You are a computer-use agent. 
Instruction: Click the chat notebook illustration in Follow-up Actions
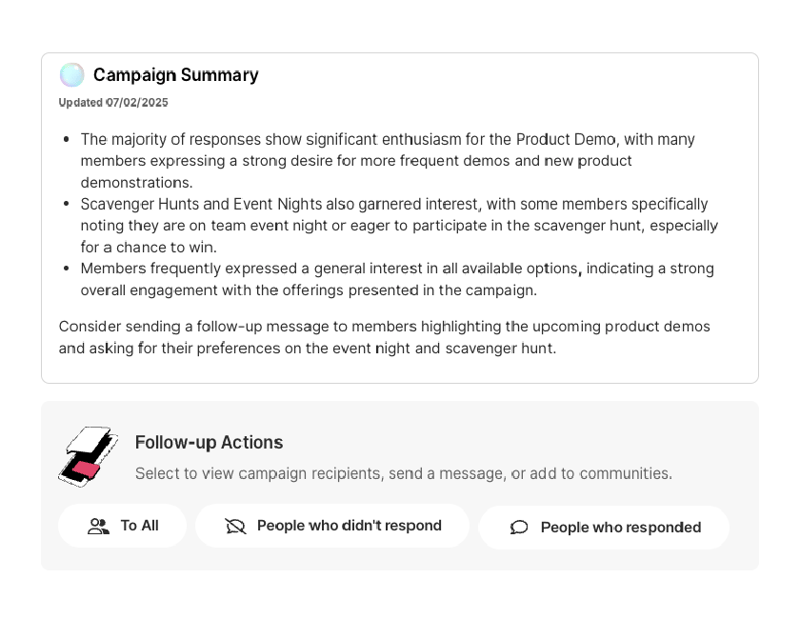tap(88, 455)
